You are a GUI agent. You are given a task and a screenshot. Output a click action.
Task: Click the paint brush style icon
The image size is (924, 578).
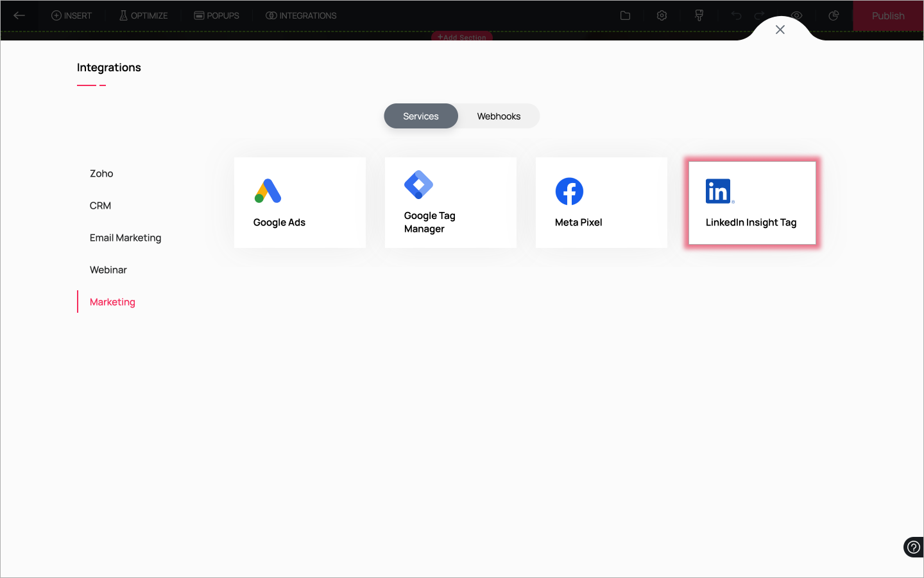pyautogui.click(x=699, y=15)
